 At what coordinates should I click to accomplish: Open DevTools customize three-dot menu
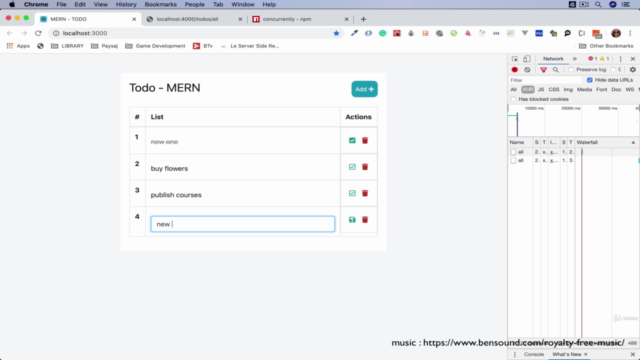[x=620, y=59]
